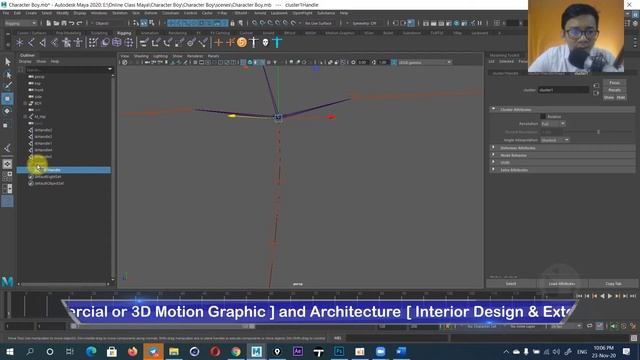This screenshot has height=360, width=640.
Task: Click the Load Attributes button
Action: pos(562,284)
